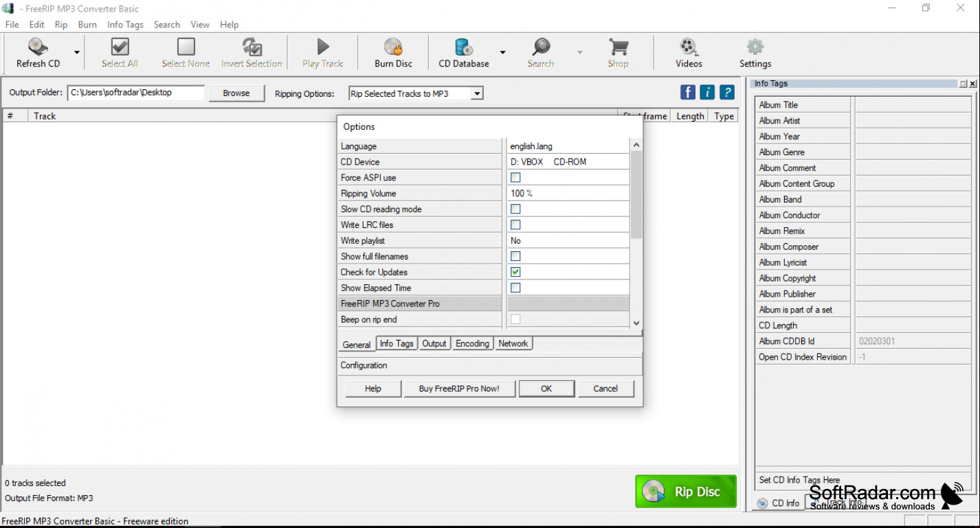
Task: Open the CD Database toolbar icon
Action: [x=464, y=47]
